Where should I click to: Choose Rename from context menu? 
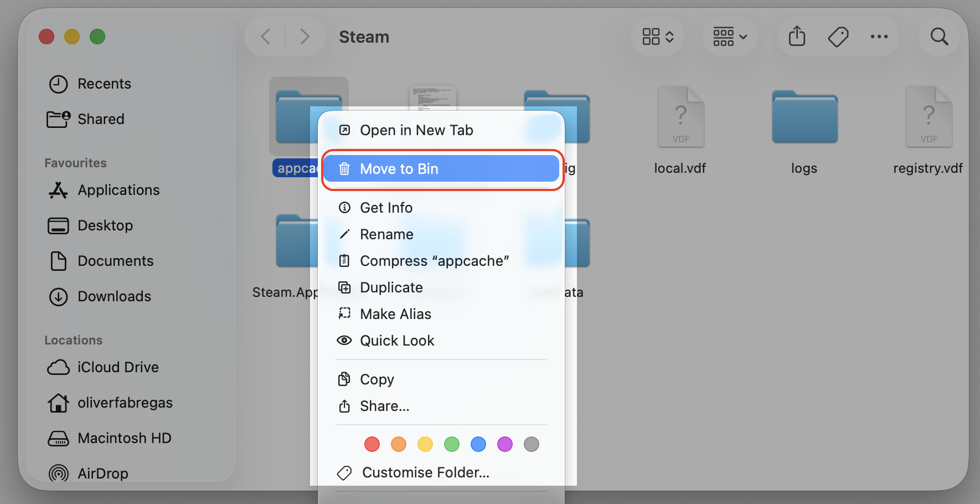click(441, 234)
